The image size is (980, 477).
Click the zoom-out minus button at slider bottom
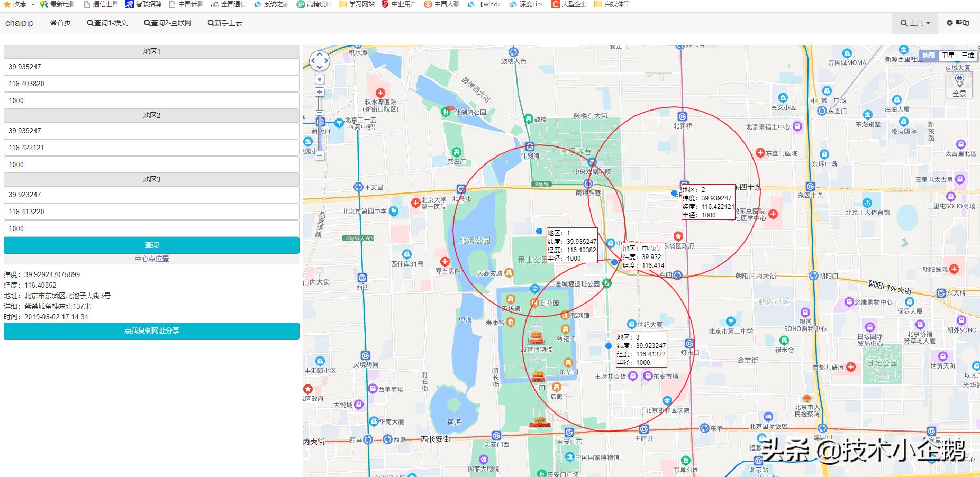(x=320, y=155)
